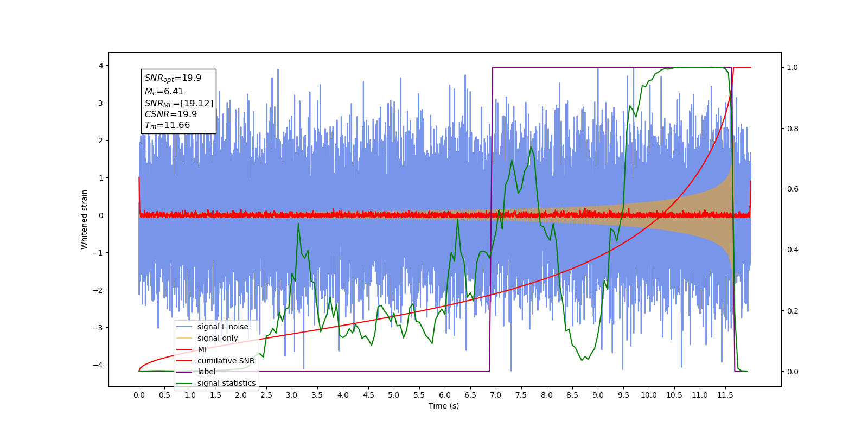Click the 6.5 x-axis tick label
Screen dimensions: 868x434
click(470, 395)
